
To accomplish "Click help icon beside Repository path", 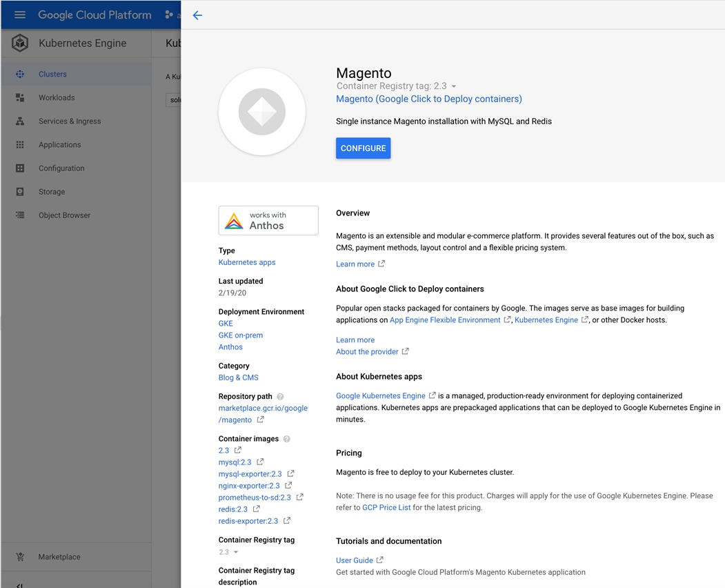I will [x=280, y=396].
